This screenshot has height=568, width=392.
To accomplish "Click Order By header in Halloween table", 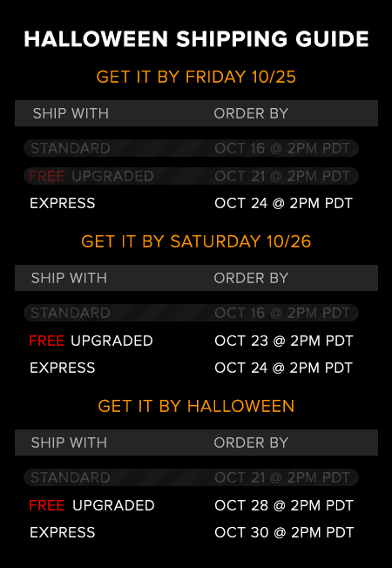I will point(251,443).
